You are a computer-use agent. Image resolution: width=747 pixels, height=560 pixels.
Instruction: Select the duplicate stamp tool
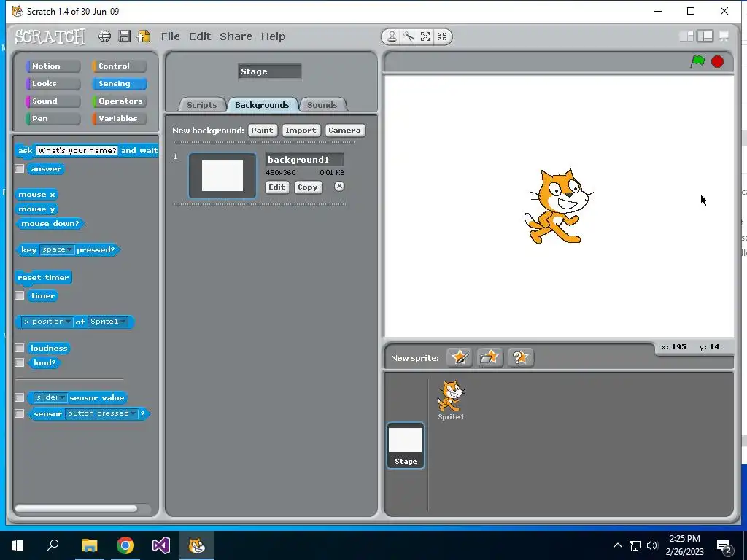click(x=392, y=36)
